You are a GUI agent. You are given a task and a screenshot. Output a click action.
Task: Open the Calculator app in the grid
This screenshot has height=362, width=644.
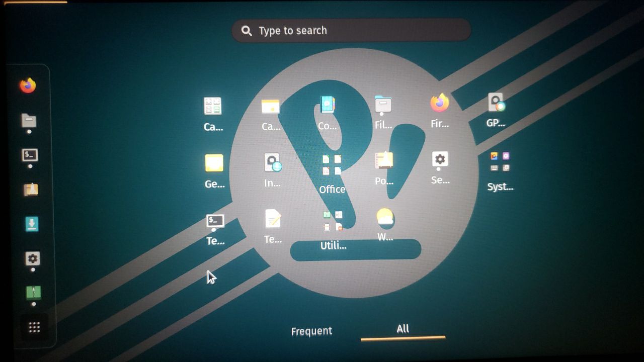(x=213, y=107)
